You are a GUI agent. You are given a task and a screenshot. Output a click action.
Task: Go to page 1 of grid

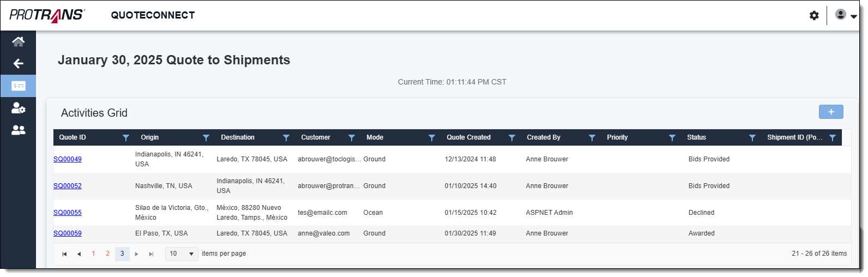tap(93, 254)
